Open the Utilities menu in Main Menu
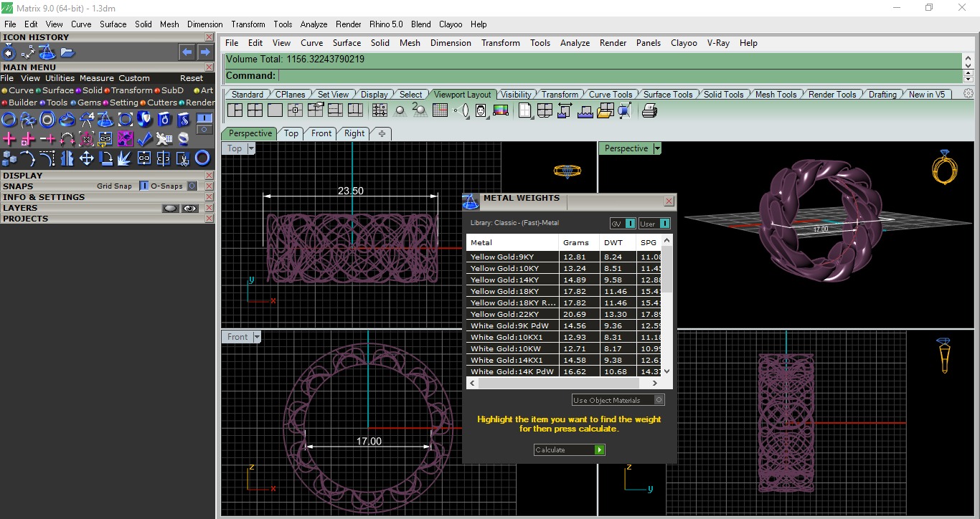This screenshot has width=980, height=519. (60, 78)
